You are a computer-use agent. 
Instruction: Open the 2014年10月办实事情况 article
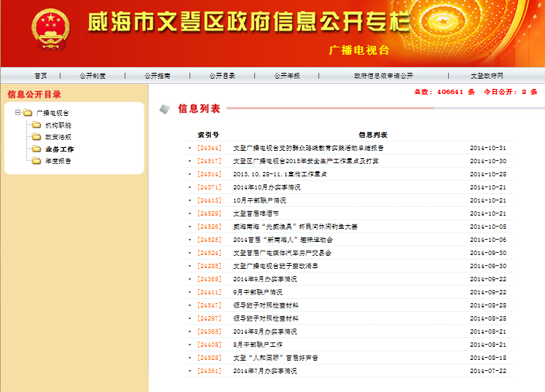pyautogui.click(x=267, y=187)
